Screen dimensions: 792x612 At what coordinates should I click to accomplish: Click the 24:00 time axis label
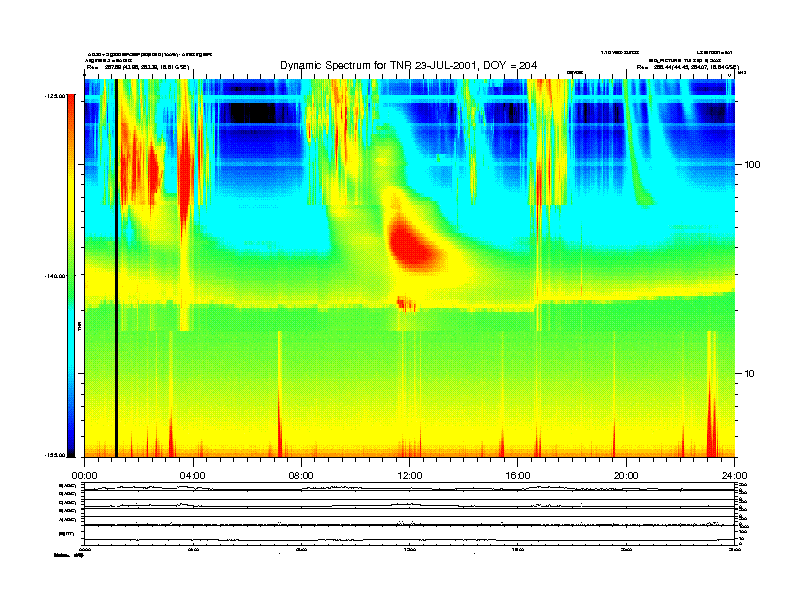(734, 476)
